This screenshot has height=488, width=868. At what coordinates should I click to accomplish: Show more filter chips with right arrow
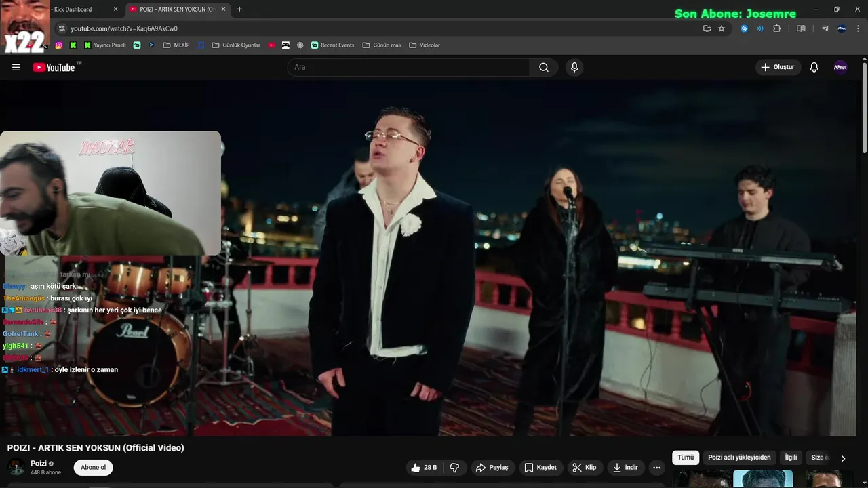coord(843,458)
